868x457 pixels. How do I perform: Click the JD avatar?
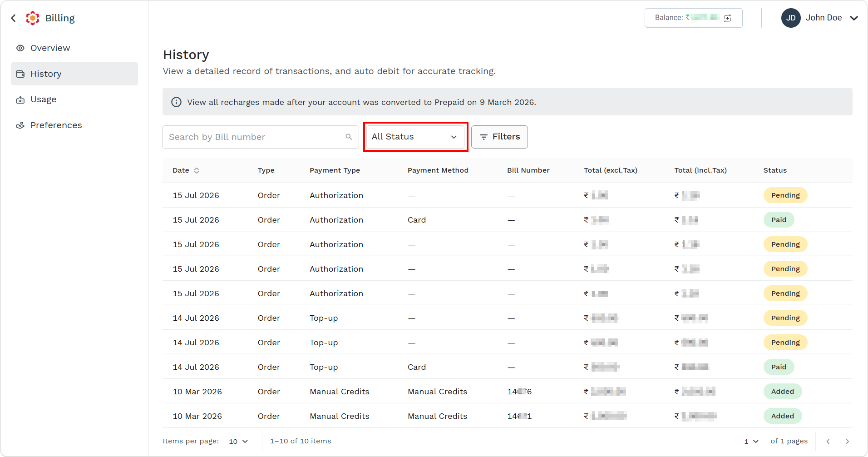(x=791, y=18)
